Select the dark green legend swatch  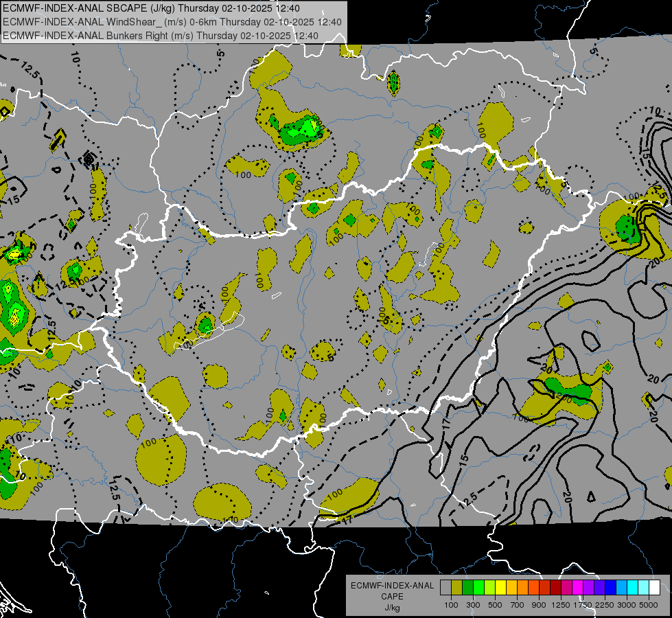(467, 587)
